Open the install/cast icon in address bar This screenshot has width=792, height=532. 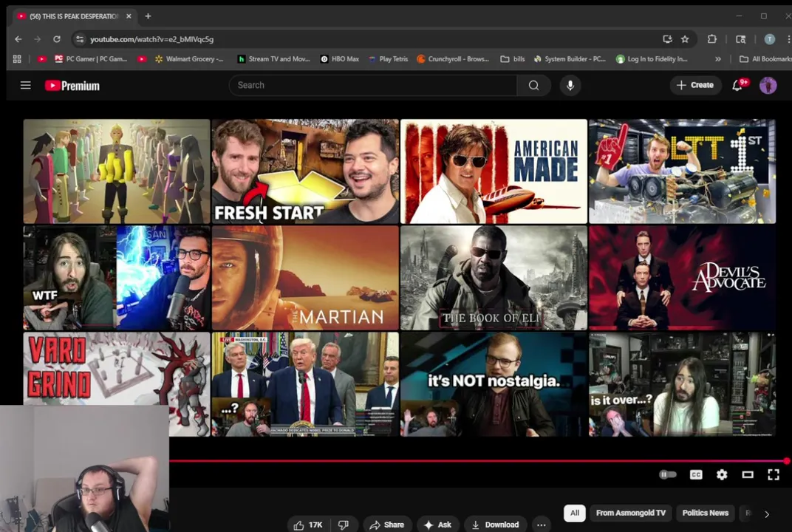coord(667,39)
